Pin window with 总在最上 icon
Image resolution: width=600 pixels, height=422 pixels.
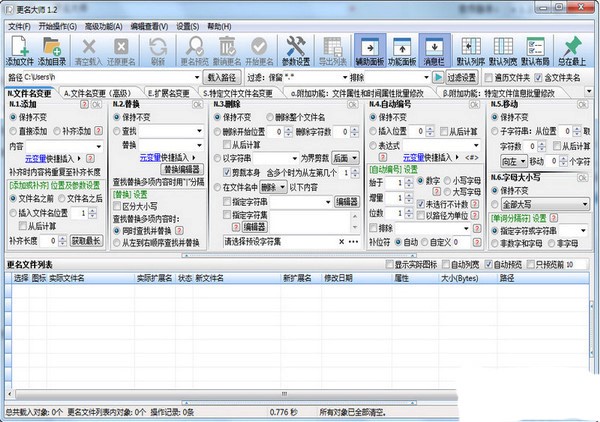coord(573,45)
